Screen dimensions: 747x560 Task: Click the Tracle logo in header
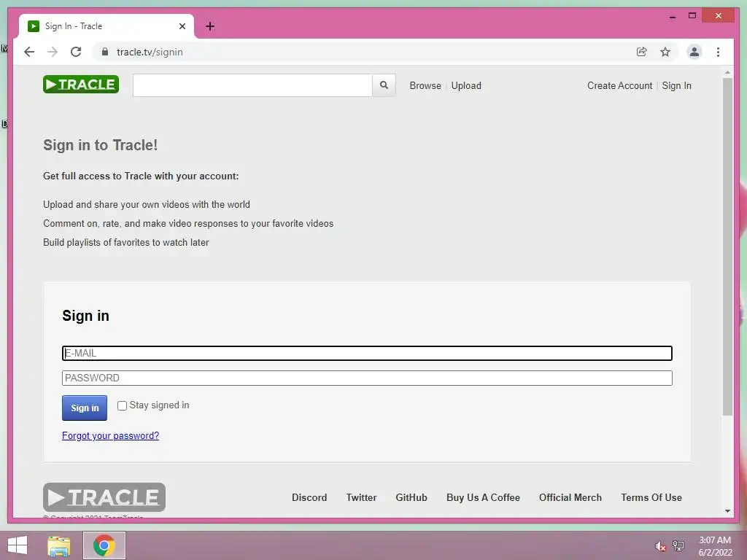click(81, 85)
